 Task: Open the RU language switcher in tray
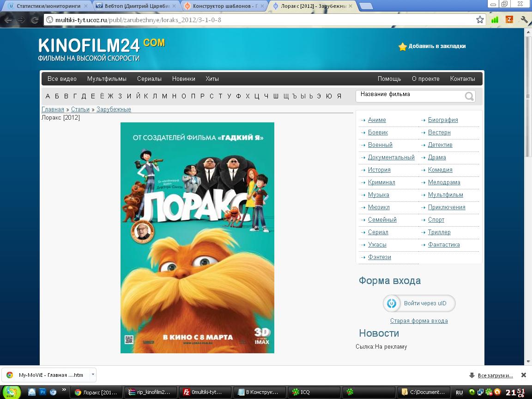pos(459,392)
